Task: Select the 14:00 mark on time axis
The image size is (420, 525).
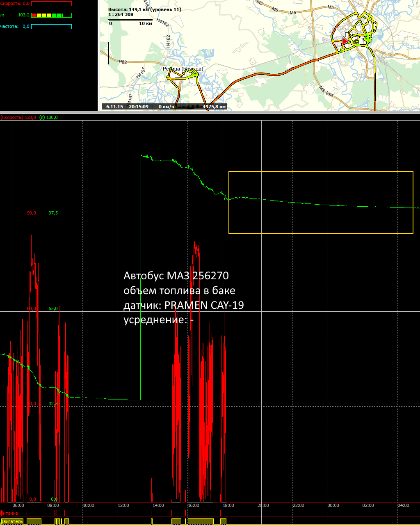Action: tap(158, 505)
